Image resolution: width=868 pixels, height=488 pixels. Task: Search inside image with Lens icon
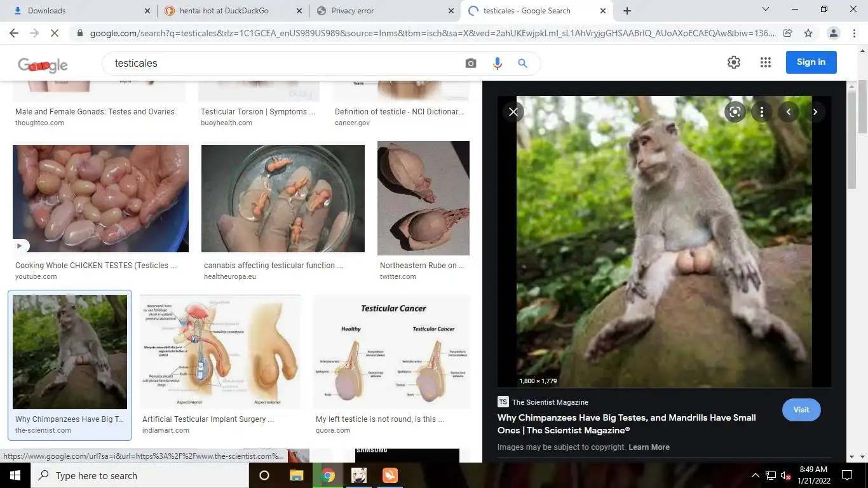(735, 112)
